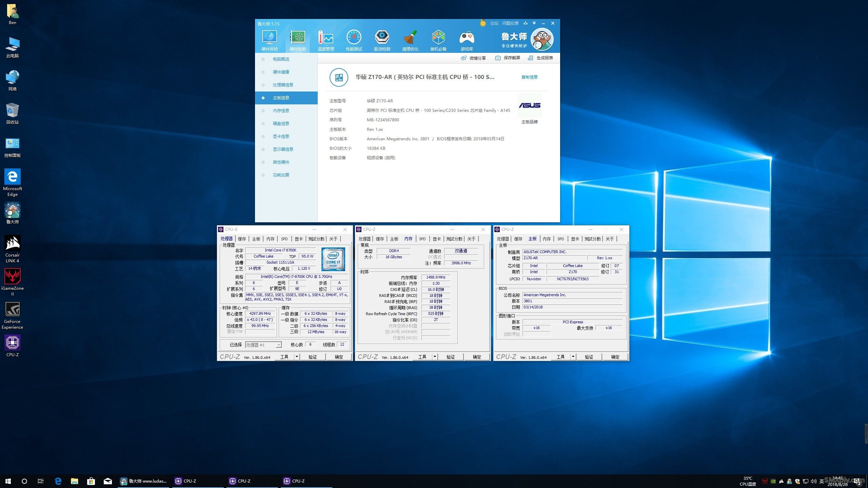Open Task View on taskbar

click(x=41, y=481)
